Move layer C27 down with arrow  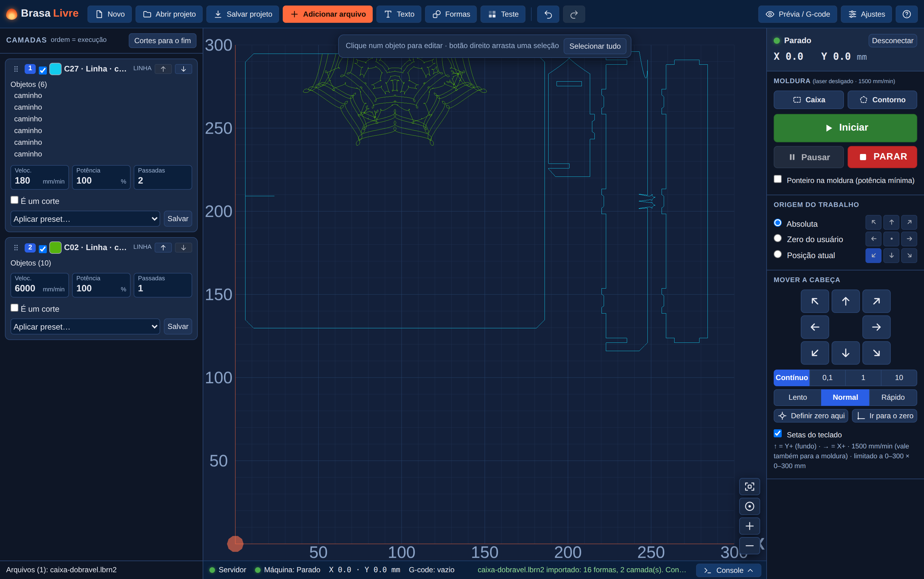(x=184, y=69)
